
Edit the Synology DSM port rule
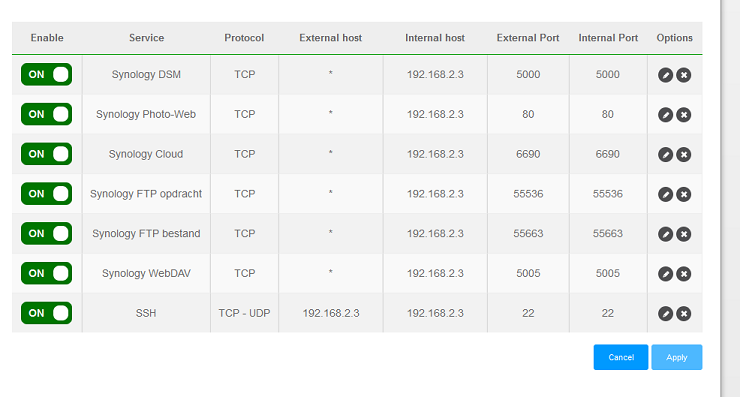(665, 75)
